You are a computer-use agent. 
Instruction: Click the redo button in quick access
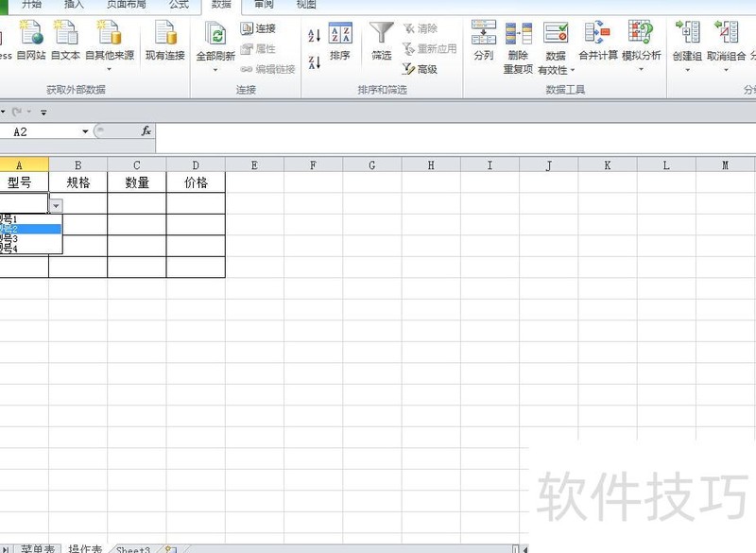coord(17,112)
